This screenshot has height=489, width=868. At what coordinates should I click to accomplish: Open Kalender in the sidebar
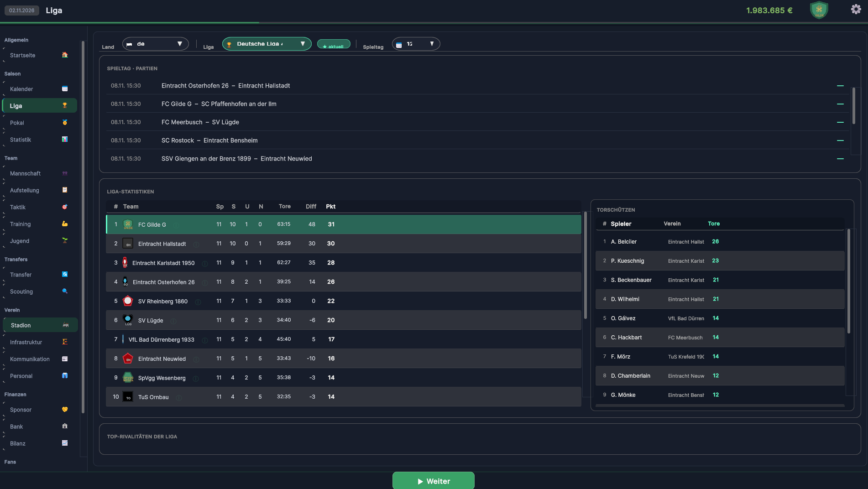point(39,89)
